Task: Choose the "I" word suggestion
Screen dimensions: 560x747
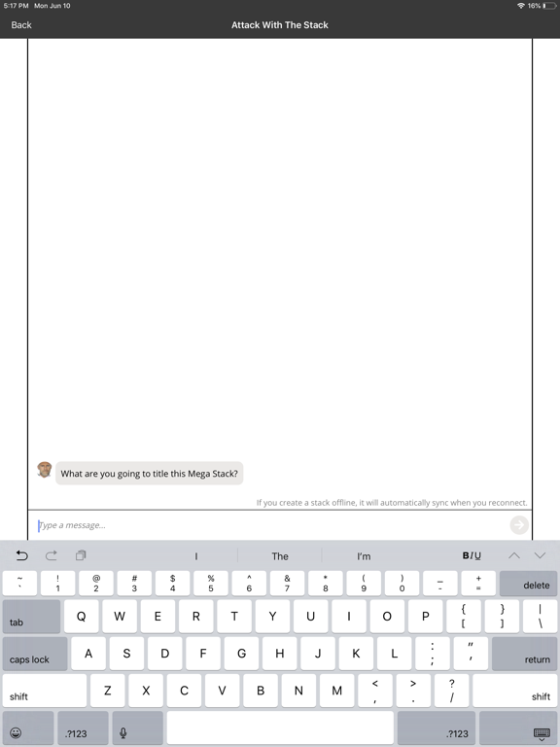Action: (196, 556)
